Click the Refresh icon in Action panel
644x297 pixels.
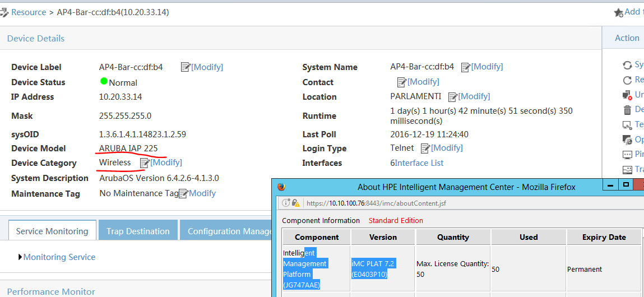(x=627, y=80)
